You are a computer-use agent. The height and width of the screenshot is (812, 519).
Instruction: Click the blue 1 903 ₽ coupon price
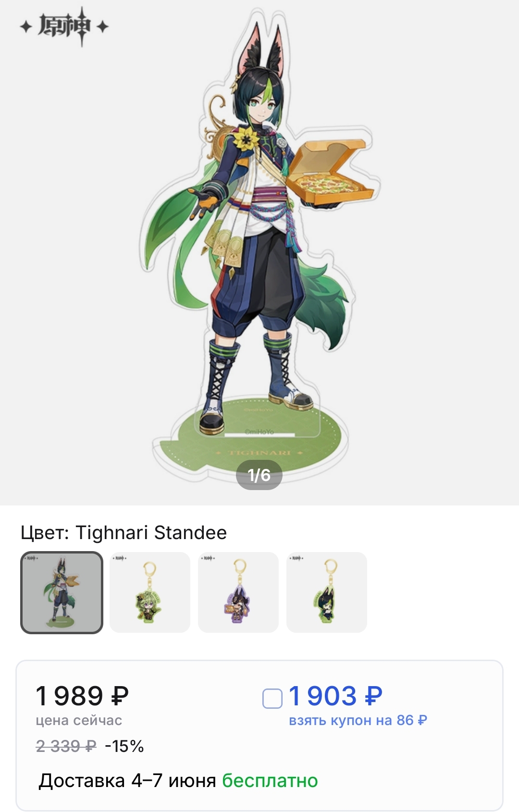(x=335, y=696)
